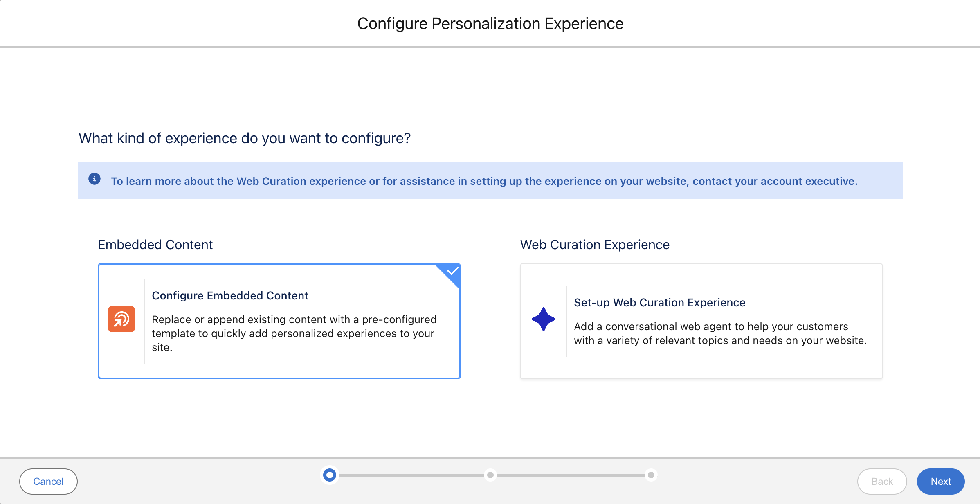
Task: Click the progress bar between step dots
Action: [x=409, y=475]
